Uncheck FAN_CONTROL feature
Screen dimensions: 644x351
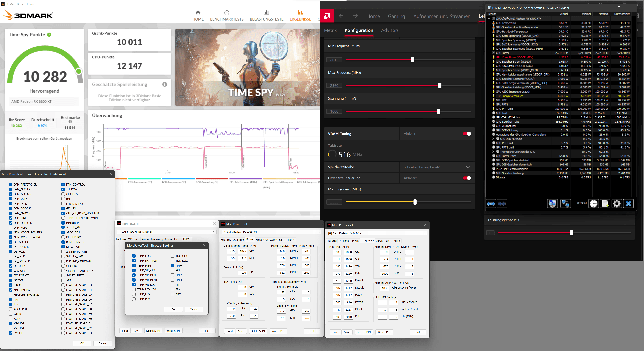pos(63,184)
